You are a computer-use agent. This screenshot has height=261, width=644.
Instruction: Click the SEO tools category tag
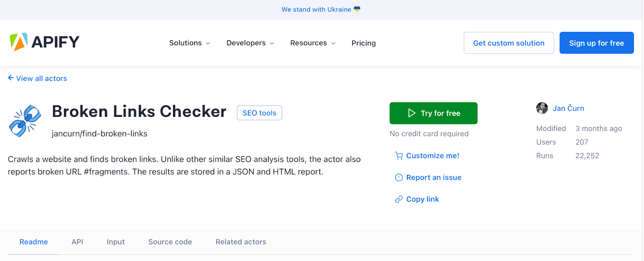[259, 113]
